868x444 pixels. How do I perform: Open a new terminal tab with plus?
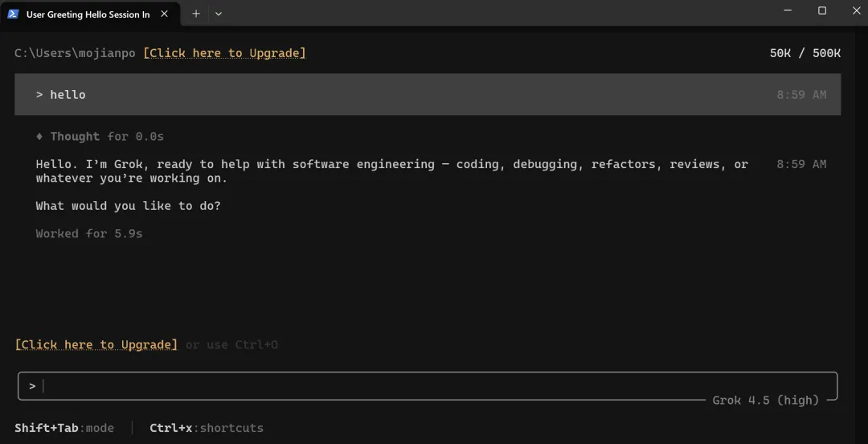pos(196,14)
